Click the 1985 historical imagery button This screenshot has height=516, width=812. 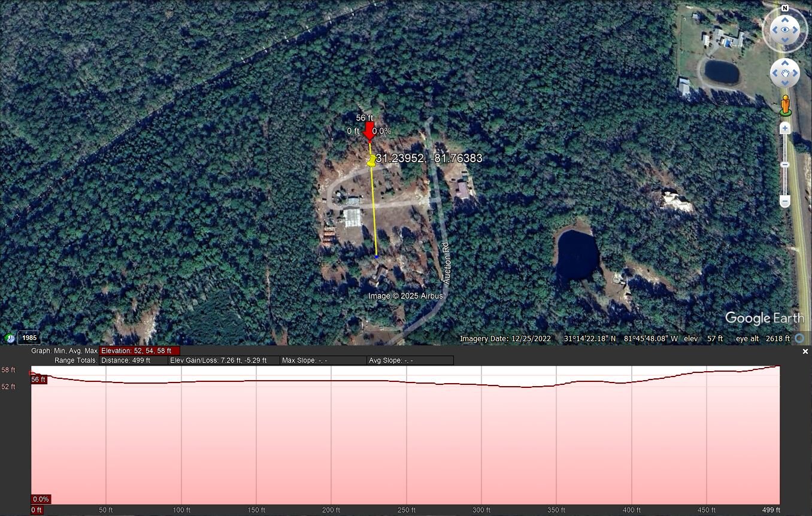coord(29,338)
